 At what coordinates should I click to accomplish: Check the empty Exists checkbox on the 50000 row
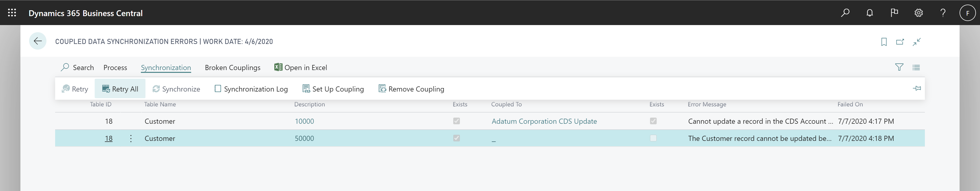tap(653, 138)
